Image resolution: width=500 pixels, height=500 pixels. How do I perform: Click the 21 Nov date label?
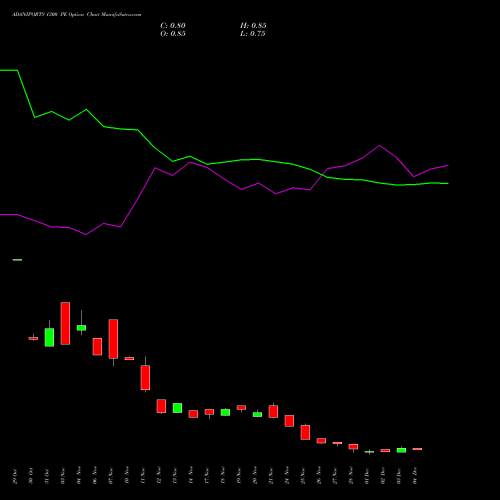[271, 476]
